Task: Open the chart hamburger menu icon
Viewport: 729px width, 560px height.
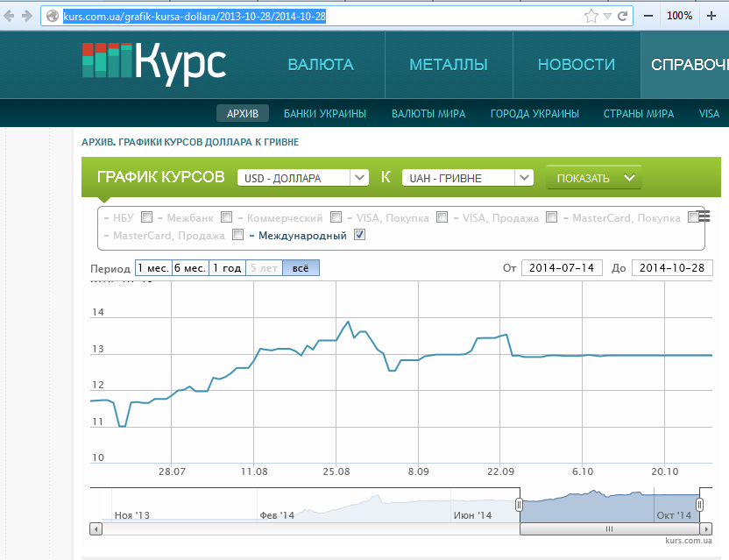Action: point(704,217)
